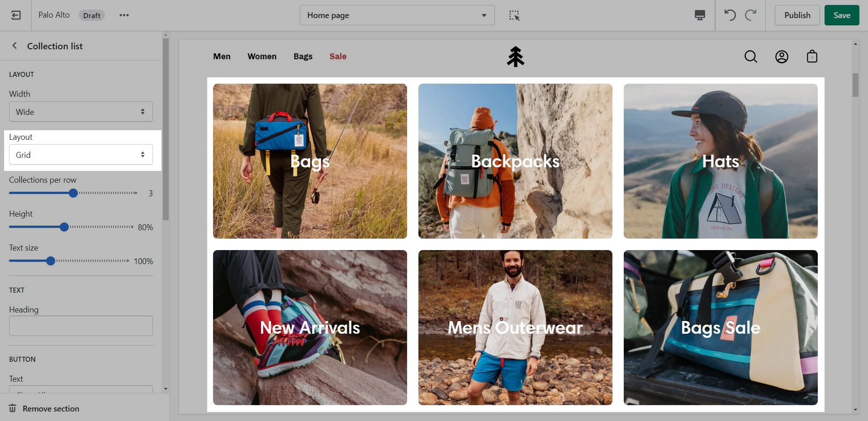Open the shopping bag cart icon
The image size is (868, 421).
(x=812, y=57)
